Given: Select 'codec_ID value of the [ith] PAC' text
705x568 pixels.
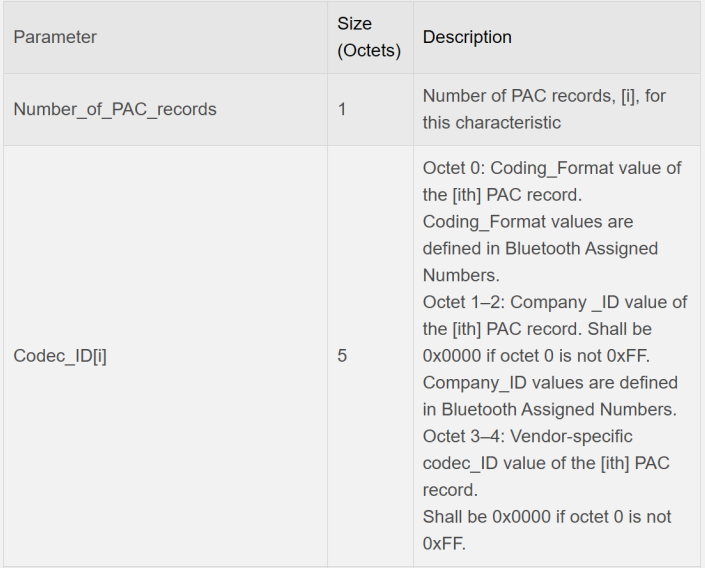Looking at the screenshot, I should 546,463.
